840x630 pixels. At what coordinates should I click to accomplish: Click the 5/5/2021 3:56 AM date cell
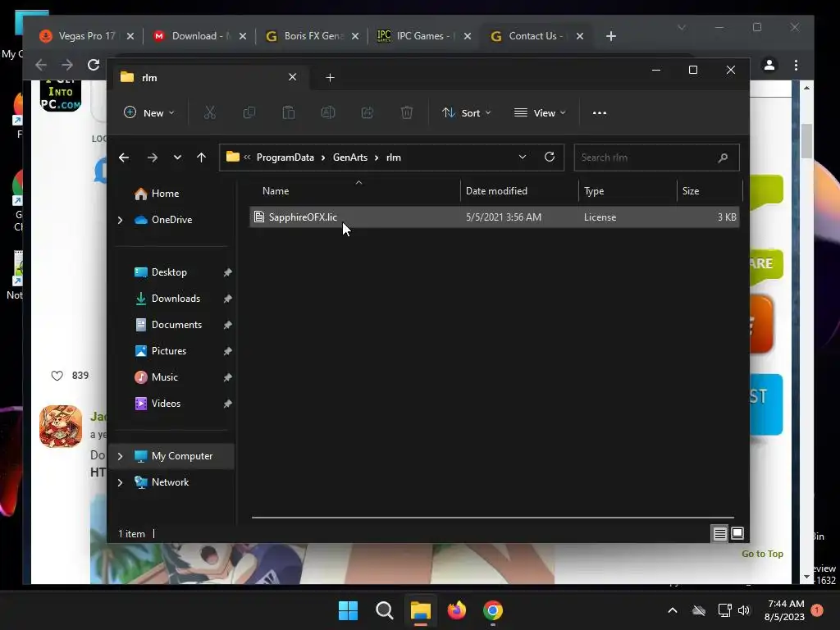[504, 217]
